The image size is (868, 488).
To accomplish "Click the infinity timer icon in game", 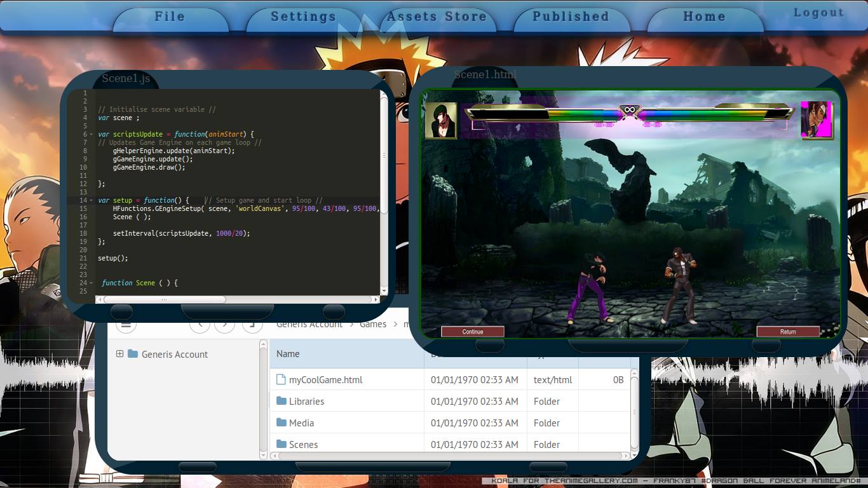I will tap(630, 110).
